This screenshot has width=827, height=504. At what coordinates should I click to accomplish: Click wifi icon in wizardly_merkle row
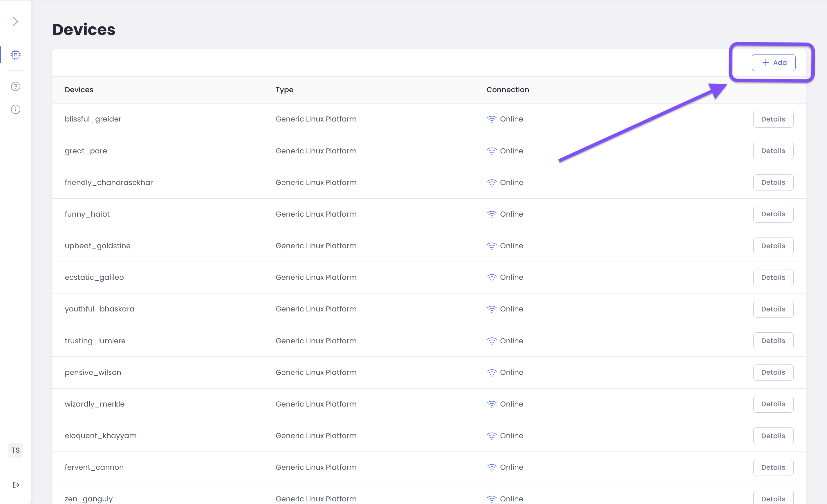click(x=491, y=405)
